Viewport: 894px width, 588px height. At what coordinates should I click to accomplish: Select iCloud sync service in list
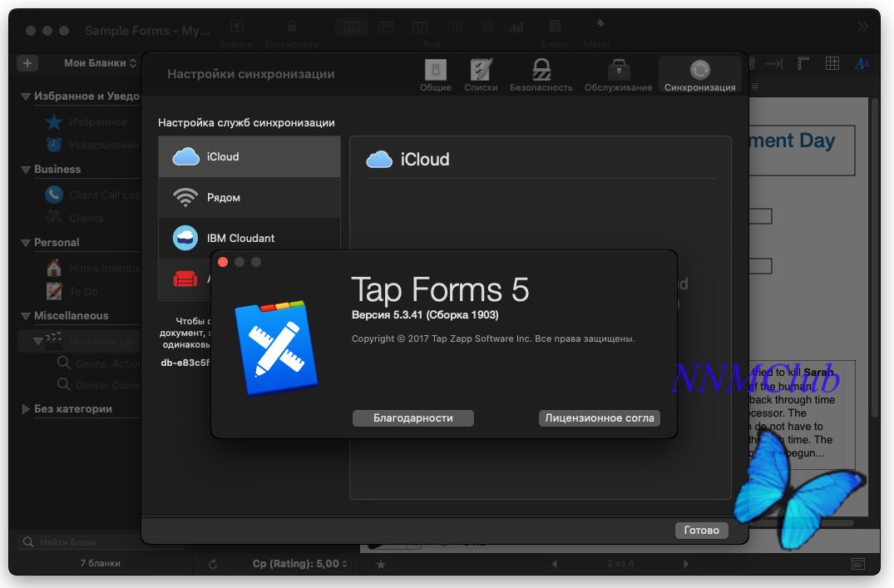point(249,156)
